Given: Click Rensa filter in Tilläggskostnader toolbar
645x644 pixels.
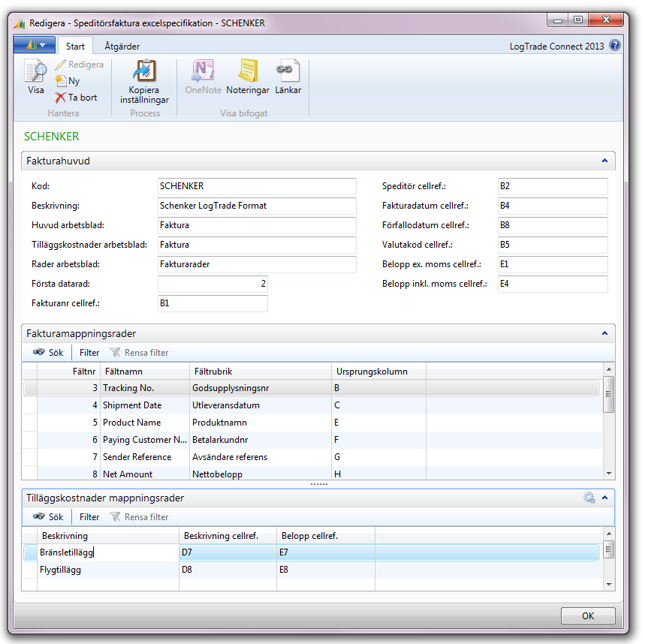Looking at the screenshot, I should pos(139,517).
